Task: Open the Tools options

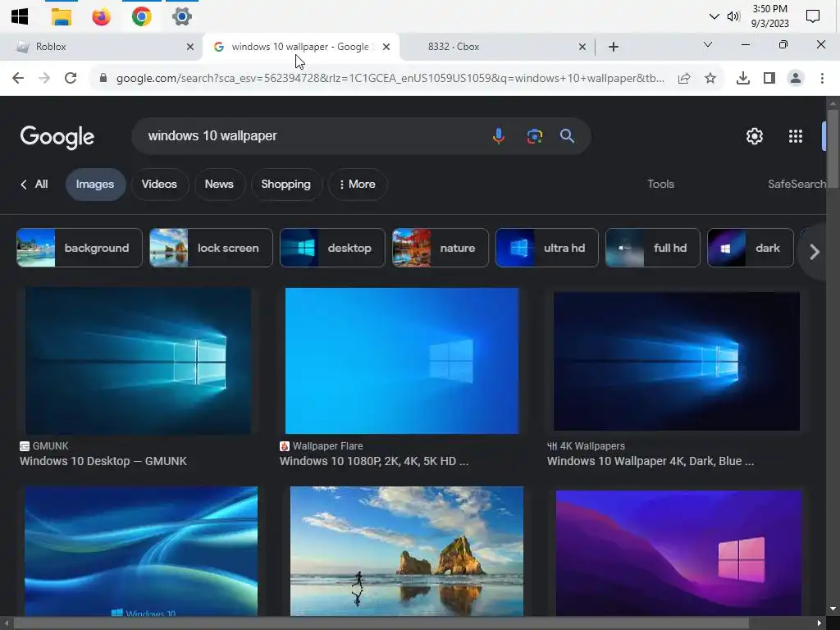Action: [x=660, y=185]
